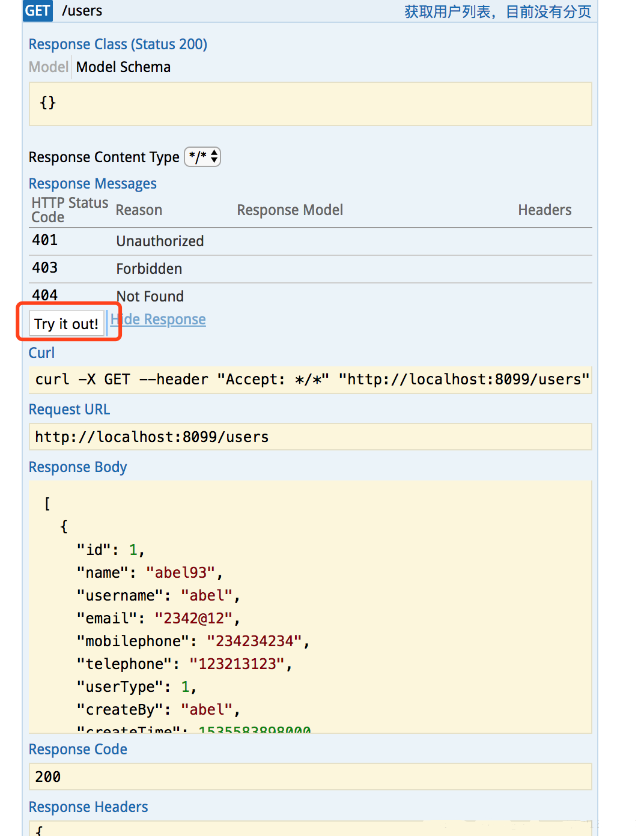Click the 403 status code cell
Viewport: 644px width, 836px height.
tap(45, 268)
